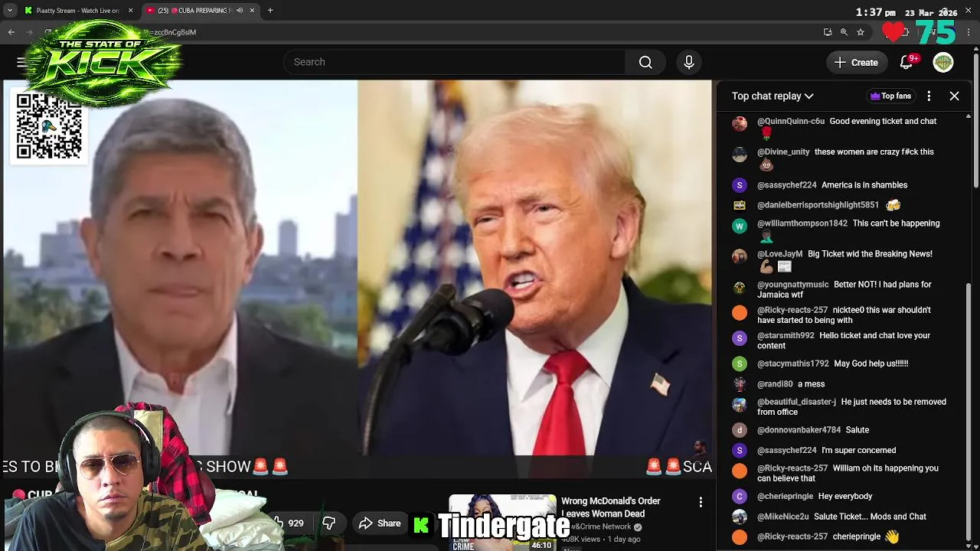The image size is (980, 551).
Task: Open the Chrome three-dot menu
Action: [969, 32]
